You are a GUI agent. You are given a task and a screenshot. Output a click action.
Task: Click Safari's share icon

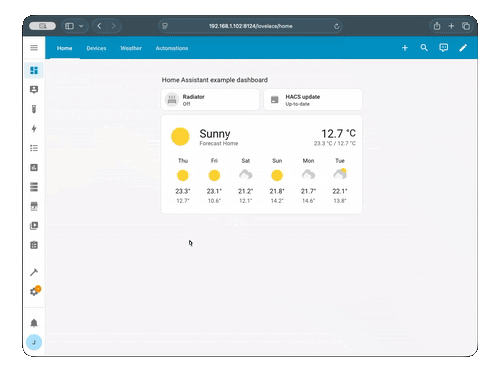pos(437,26)
